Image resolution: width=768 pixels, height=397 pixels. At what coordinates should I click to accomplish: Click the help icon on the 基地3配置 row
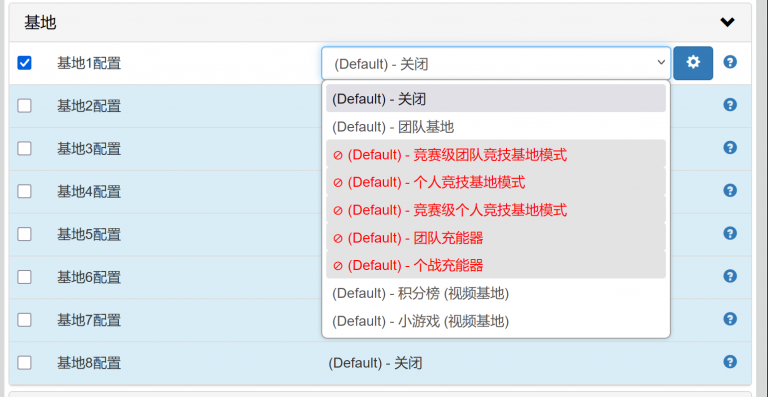(730, 148)
